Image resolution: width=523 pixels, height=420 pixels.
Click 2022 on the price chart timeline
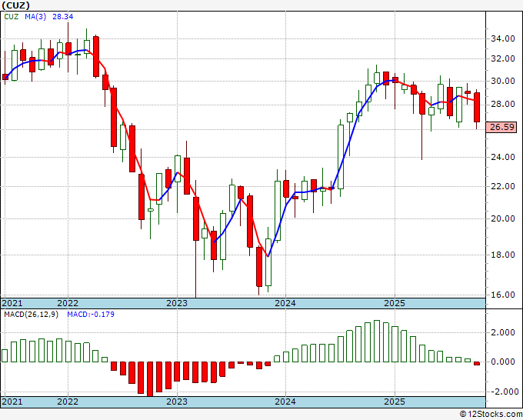68,303
